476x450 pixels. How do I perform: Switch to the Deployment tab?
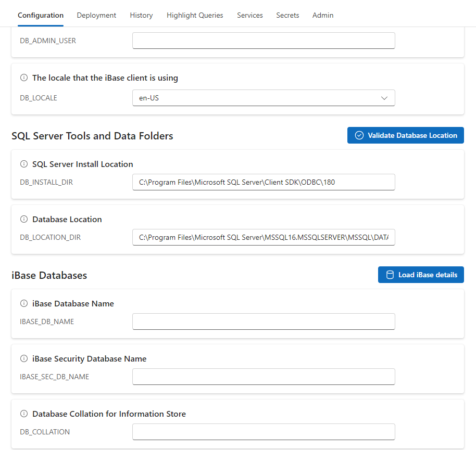point(96,15)
